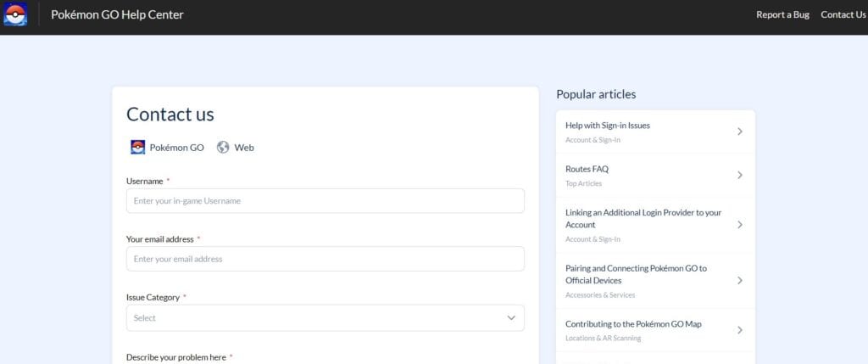
Task: Click the Accessories & Services category text
Action: [600, 295]
